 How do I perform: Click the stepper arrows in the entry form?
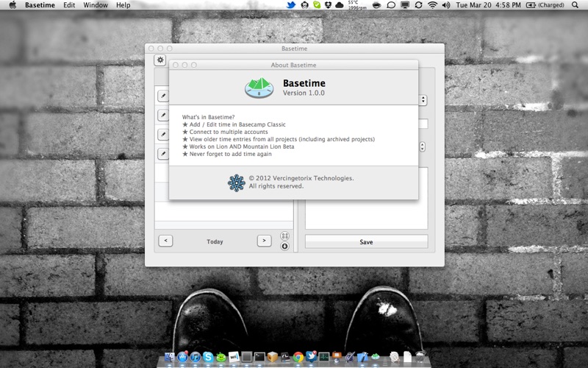tap(422, 146)
